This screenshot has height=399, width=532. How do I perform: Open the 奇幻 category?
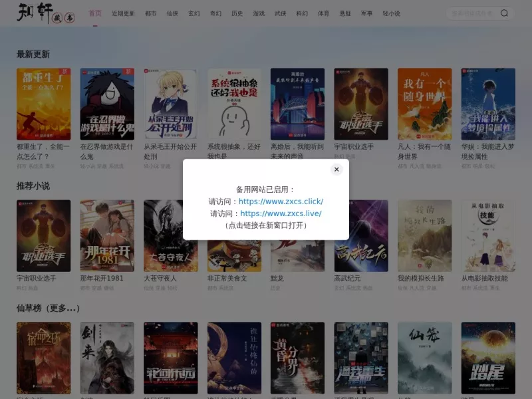[x=215, y=13]
